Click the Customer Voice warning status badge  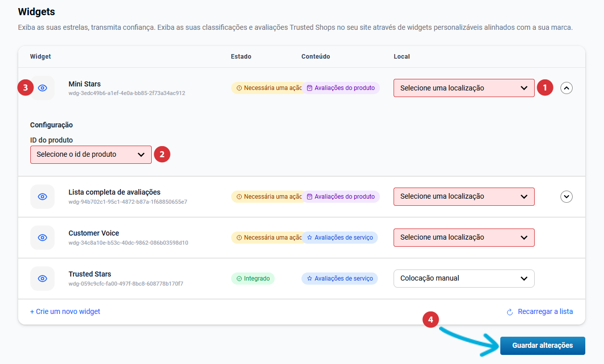click(x=267, y=238)
